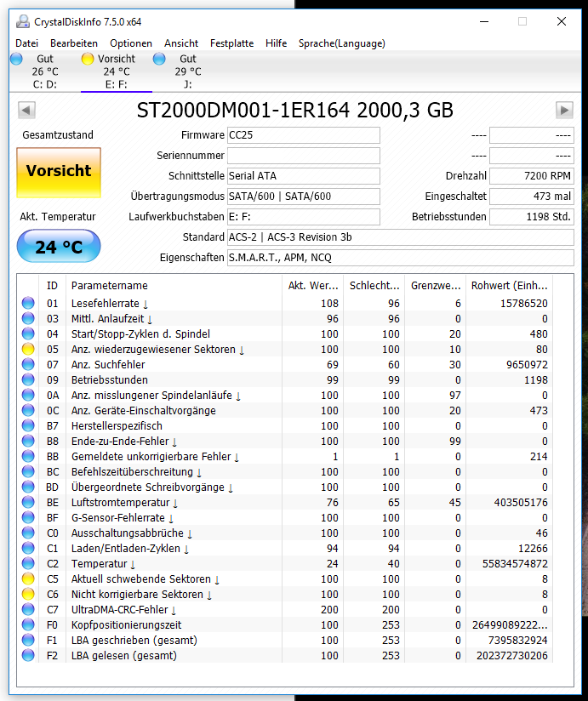Click the blue status icon for Gemeldete unkorrigierbare Fehler
Screen dimensions: 588x701
pos(28,457)
